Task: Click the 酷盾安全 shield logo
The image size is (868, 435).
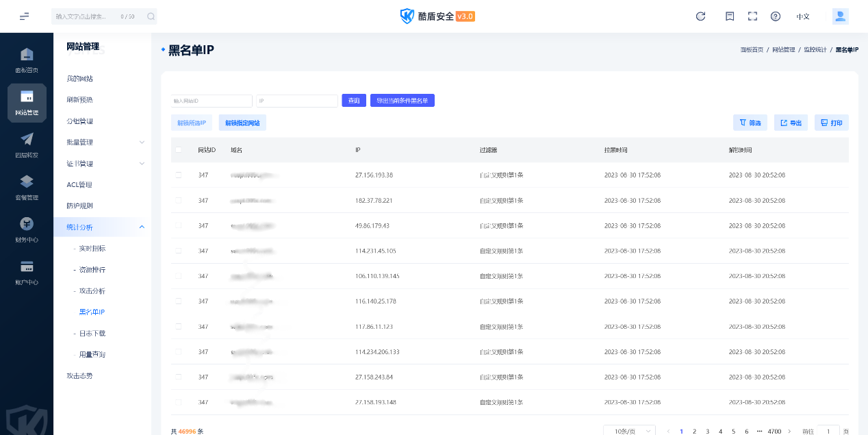Action: (x=407, y=16)
